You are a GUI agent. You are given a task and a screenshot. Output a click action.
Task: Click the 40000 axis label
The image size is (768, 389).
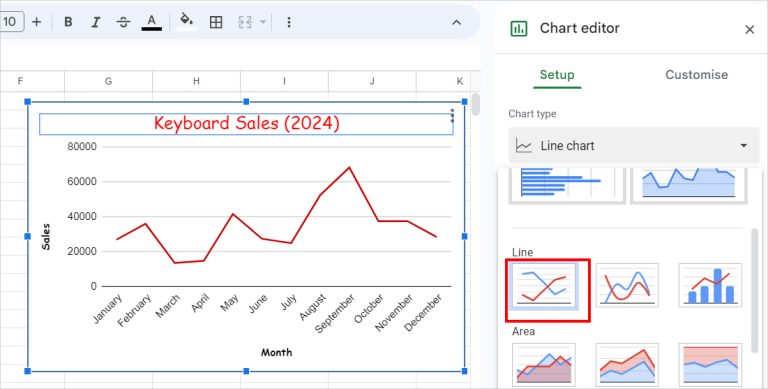[x=82, y=217]
